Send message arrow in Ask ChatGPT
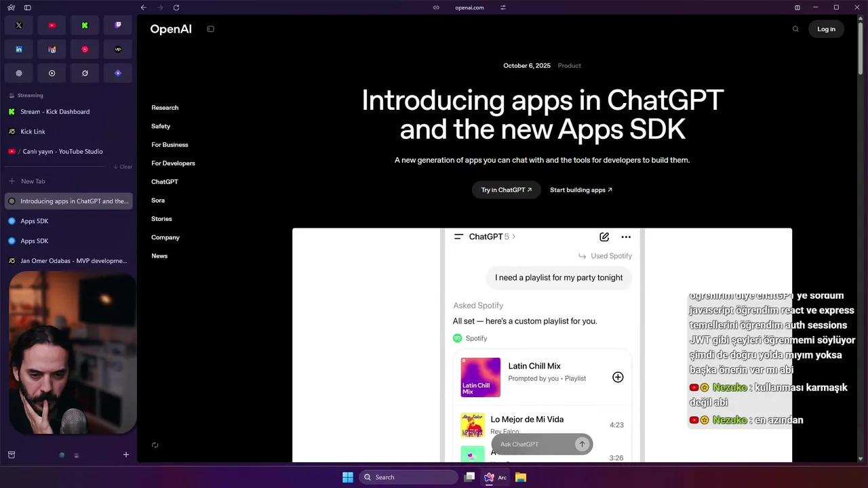The image size is (868, 488). point(582,444)
